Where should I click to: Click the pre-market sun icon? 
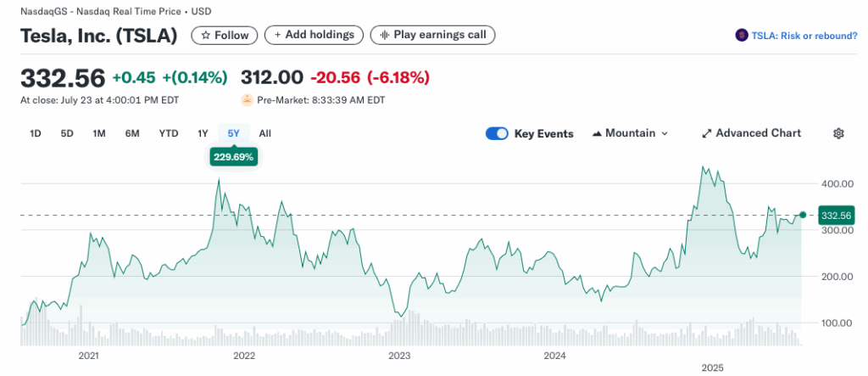tap(248, 100)
